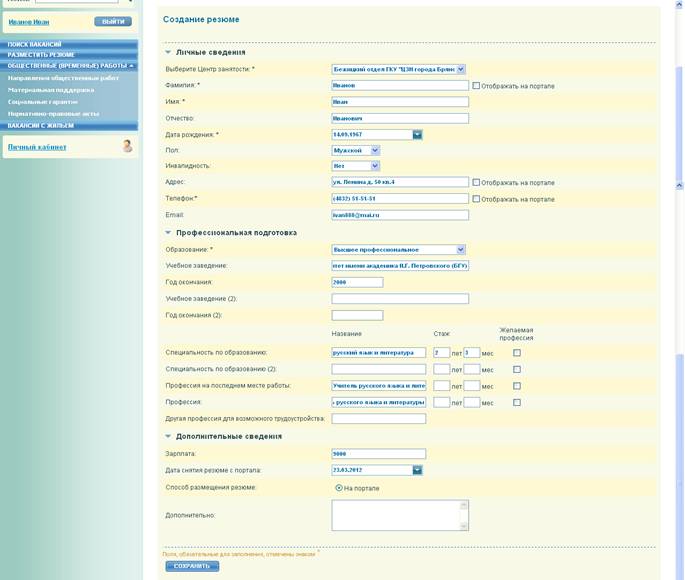Image resolution: width=685 pixels, height=580 pixels.
Task: Check Отображать на портале next to Телефон
Action: [476, 199]
